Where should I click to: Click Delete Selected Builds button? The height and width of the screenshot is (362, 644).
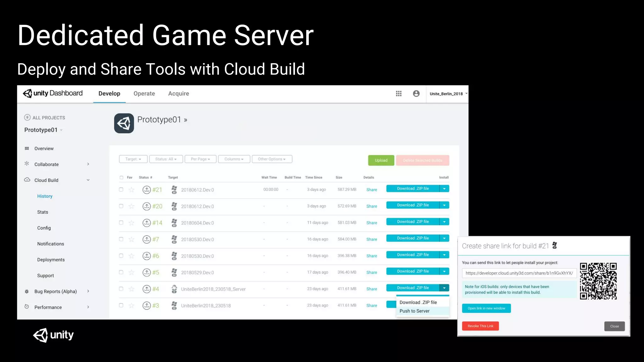423,160
